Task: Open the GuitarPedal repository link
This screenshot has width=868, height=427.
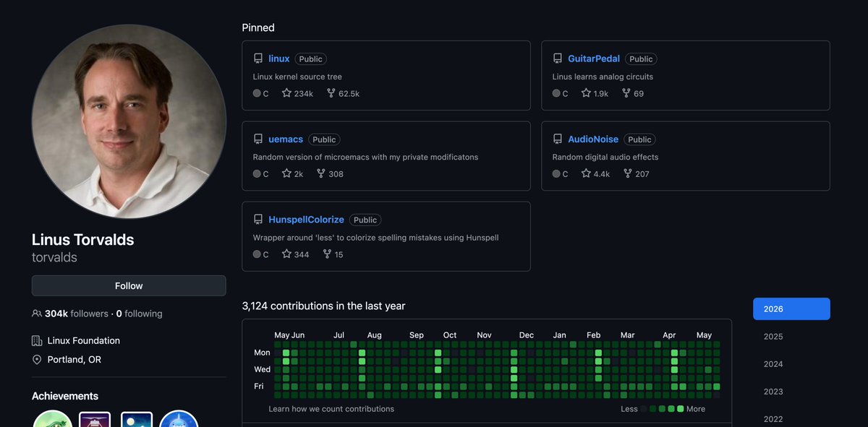Action: point(594,59)
